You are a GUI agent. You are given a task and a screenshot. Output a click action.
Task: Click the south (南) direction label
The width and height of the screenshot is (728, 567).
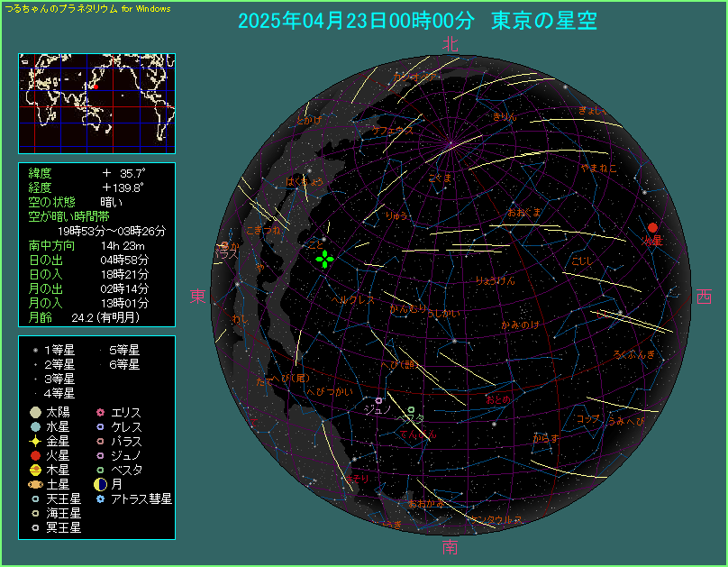tap(450, 547)
